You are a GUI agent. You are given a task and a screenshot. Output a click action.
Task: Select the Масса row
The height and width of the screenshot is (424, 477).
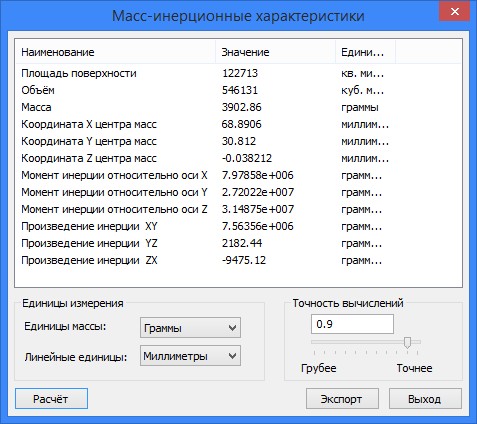pos(239,107)
